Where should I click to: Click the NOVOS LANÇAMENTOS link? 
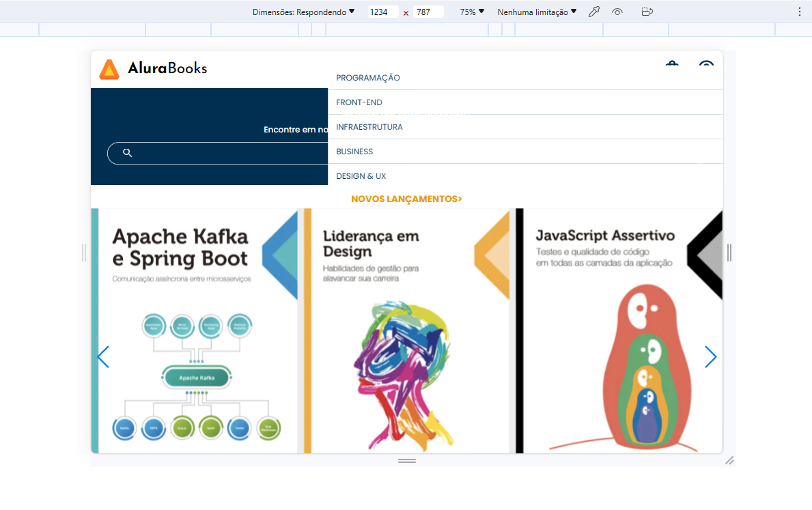click(x=406, y=199)
